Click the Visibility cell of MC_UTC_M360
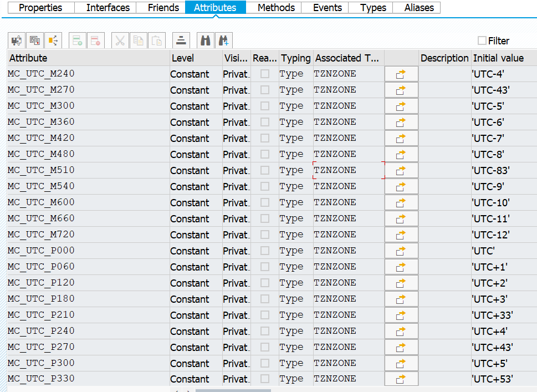The height and width of the screenshot is (392, 537). (x=237, y=123)
